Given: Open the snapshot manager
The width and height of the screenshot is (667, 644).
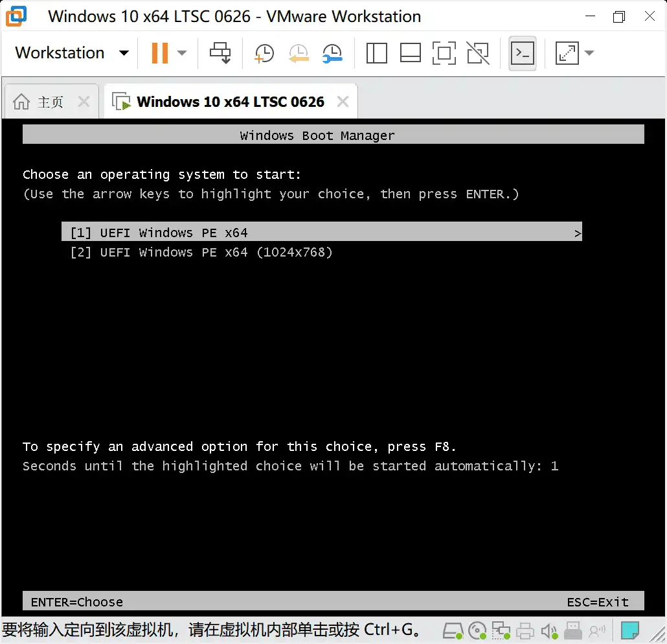Looking at the screenshot, I should coord(332,53).
